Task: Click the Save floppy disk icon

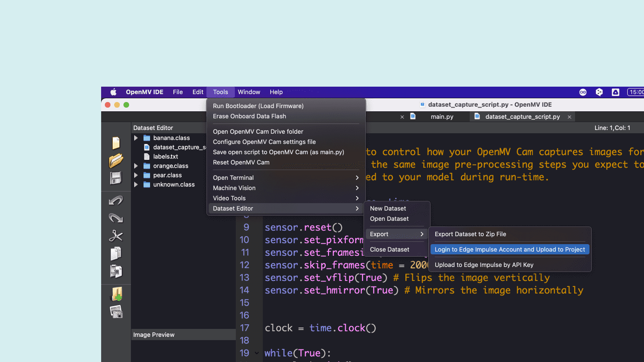Action: tap(116, 178)
